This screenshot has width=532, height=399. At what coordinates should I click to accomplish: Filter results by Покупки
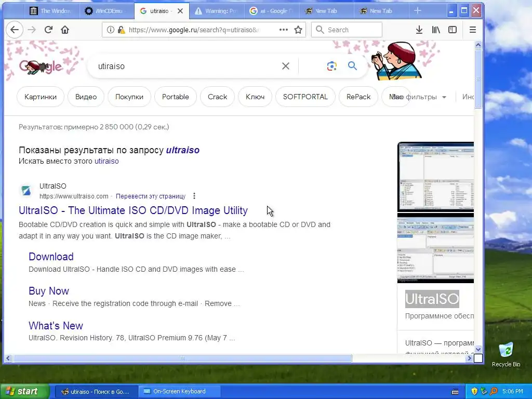[x=129, y=97]
